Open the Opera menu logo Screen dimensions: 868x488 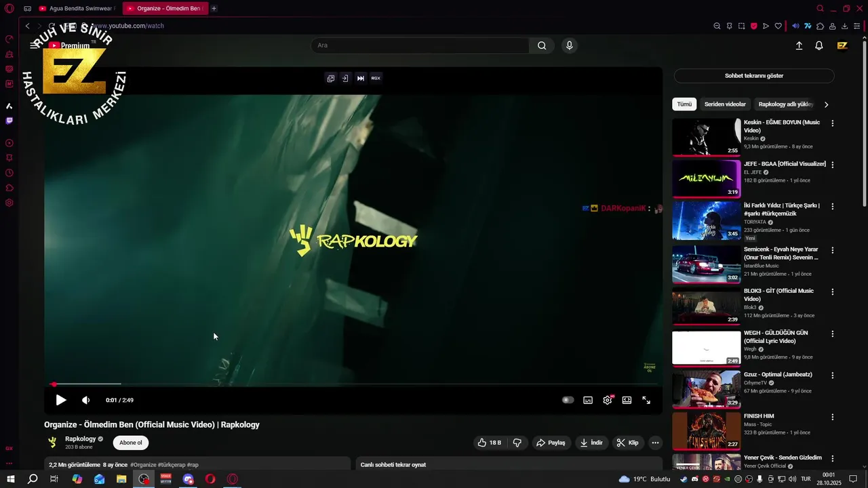pos(9,9)
